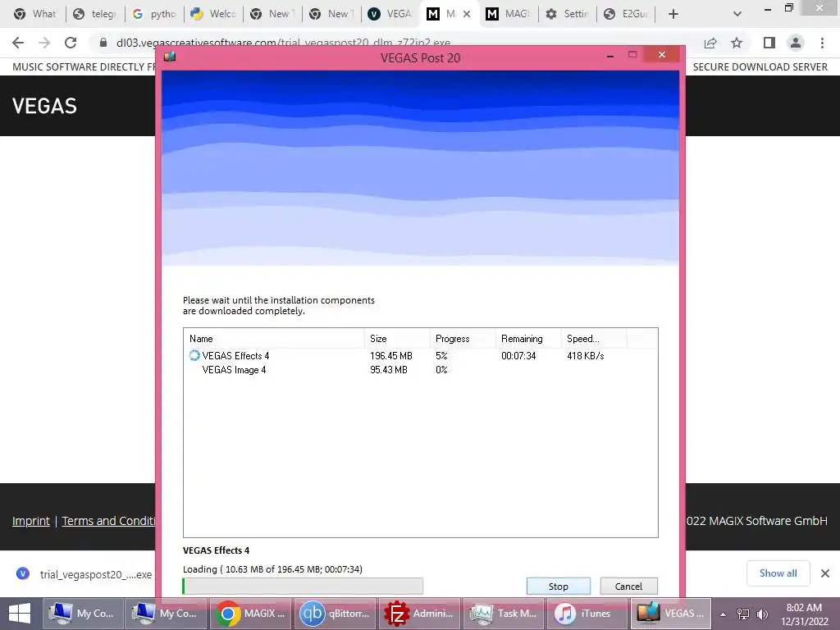Image resolution: width=840 pixels, height=630 pixels.
Task: Open first My Computer taskbar item
Action: tap(83, 614)
